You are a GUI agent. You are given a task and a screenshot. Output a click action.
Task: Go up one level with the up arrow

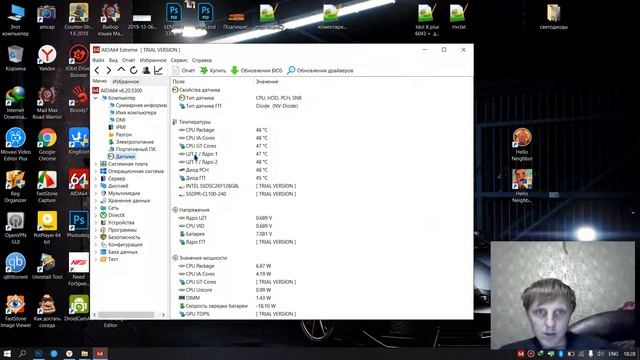(121, 70)
